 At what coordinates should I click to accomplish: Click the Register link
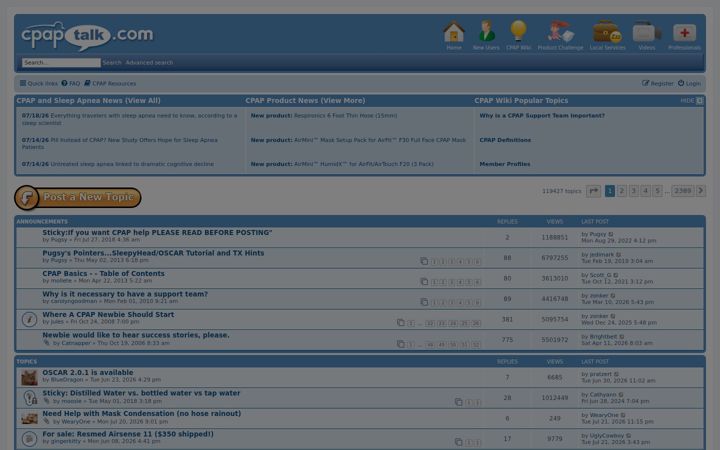coord(658,83)
